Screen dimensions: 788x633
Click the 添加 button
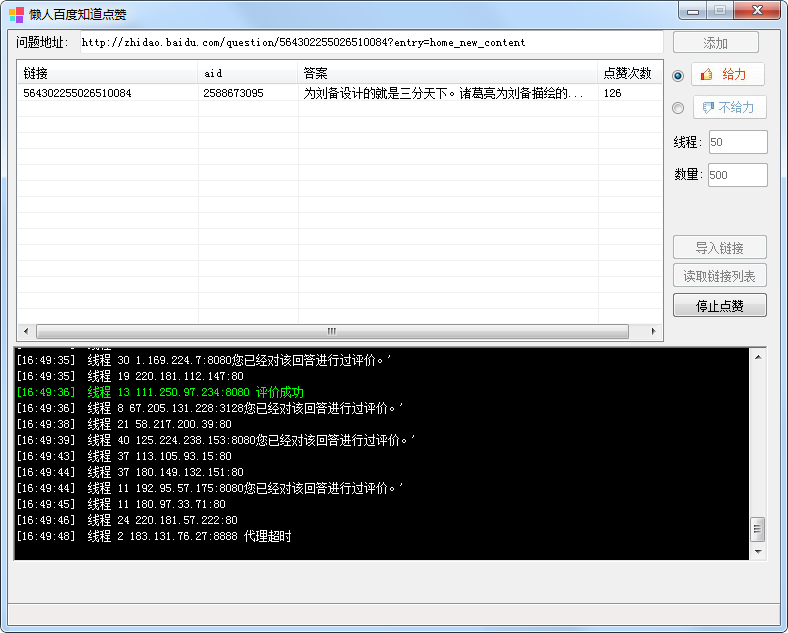715,43
